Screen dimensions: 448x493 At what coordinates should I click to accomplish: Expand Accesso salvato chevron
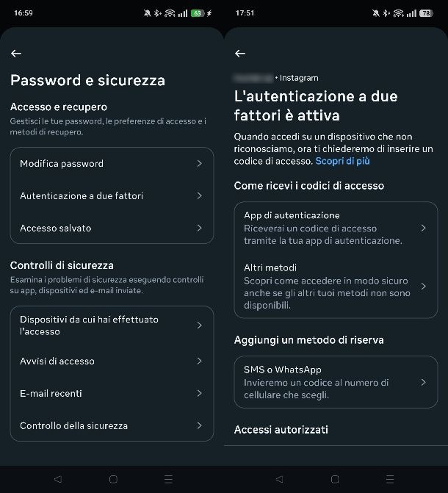click(199, 228)
